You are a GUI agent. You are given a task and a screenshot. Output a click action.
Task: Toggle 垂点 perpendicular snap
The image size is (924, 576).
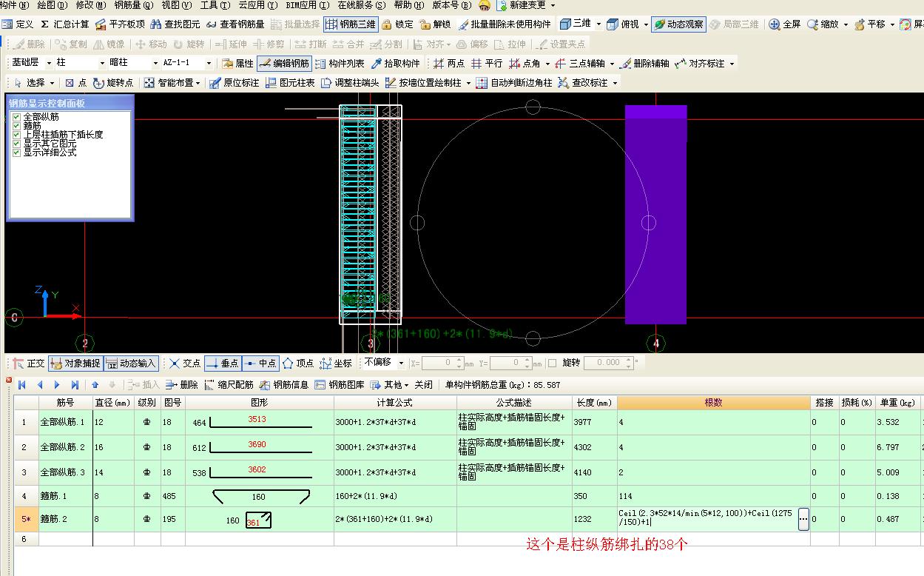click(222, 364)
